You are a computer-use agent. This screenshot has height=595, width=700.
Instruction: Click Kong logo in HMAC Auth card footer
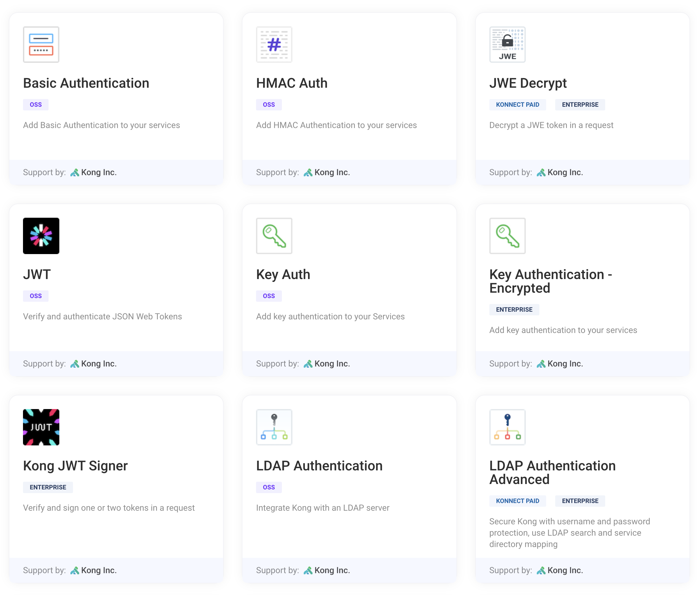(308, 172)
